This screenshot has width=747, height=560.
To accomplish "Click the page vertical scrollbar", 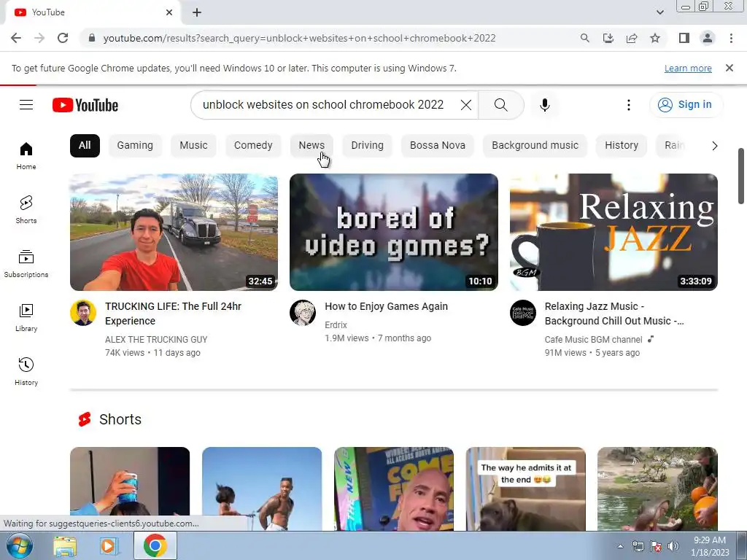I will click(742, 176).
